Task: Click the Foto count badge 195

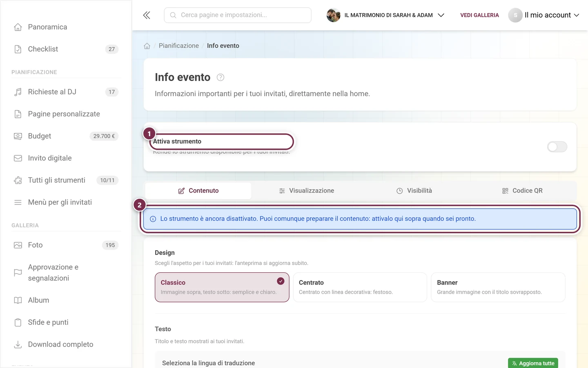Action: pos(110,245)
